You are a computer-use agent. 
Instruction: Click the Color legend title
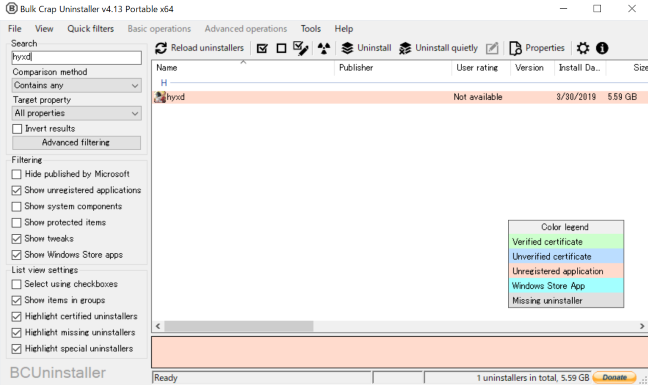click(x=565, y=227)
